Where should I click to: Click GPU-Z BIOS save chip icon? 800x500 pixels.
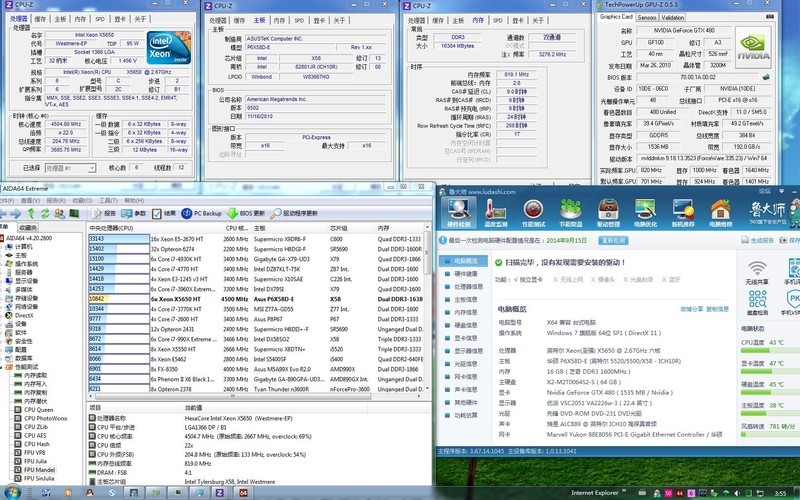(x=766, y=78)
